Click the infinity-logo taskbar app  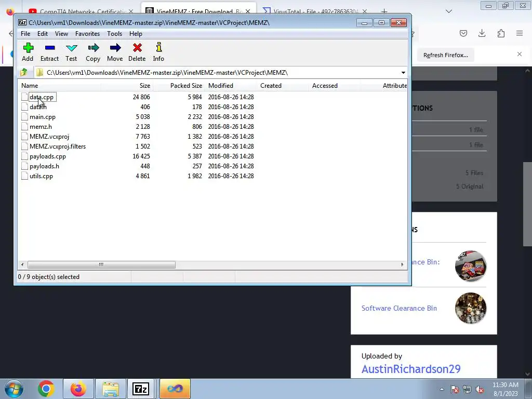(175, 389)
